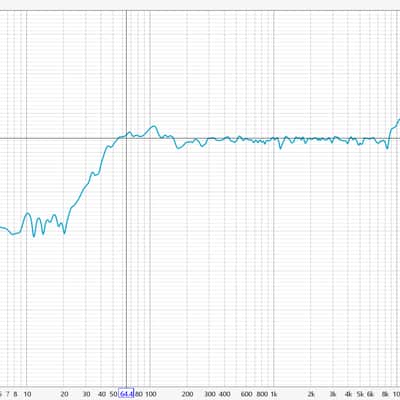
Task: Click the 200 frequency axis label
Action: 188,394
